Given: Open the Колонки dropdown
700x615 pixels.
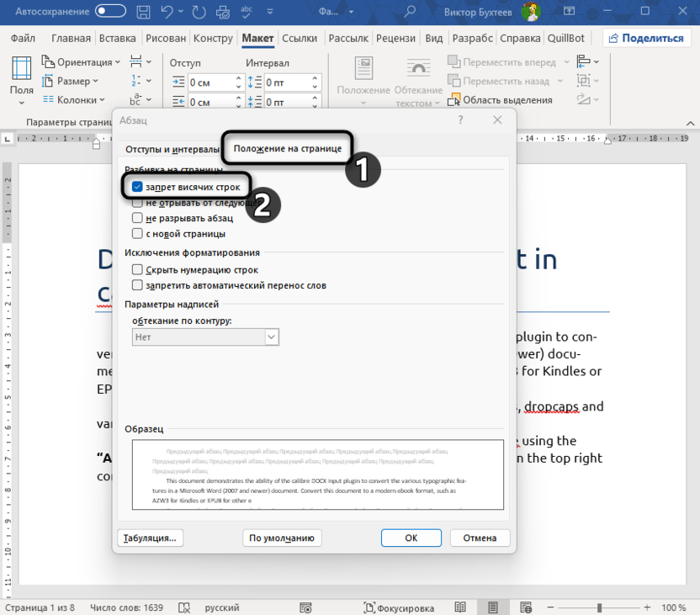Looking at the screenshot, I should (76, 99).
